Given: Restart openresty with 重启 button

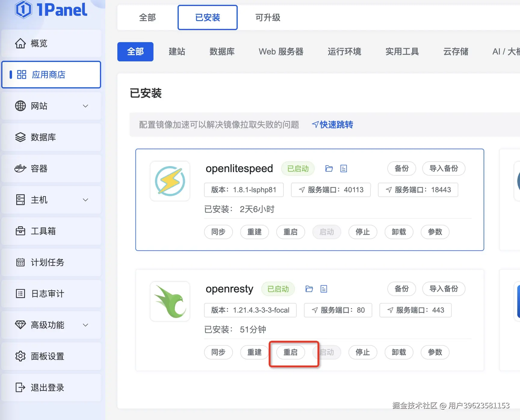Looking at the screenshot, I should (x=290, y=352).
